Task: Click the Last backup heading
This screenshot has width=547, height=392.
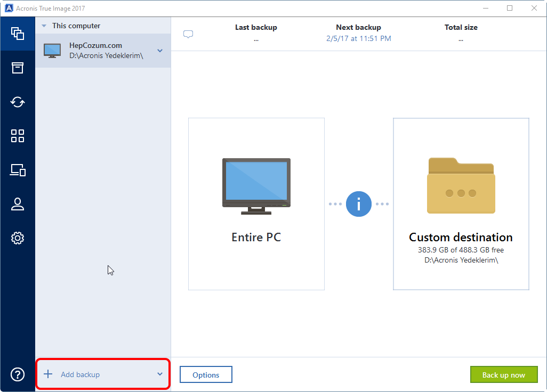Action: tap(256, 27)
